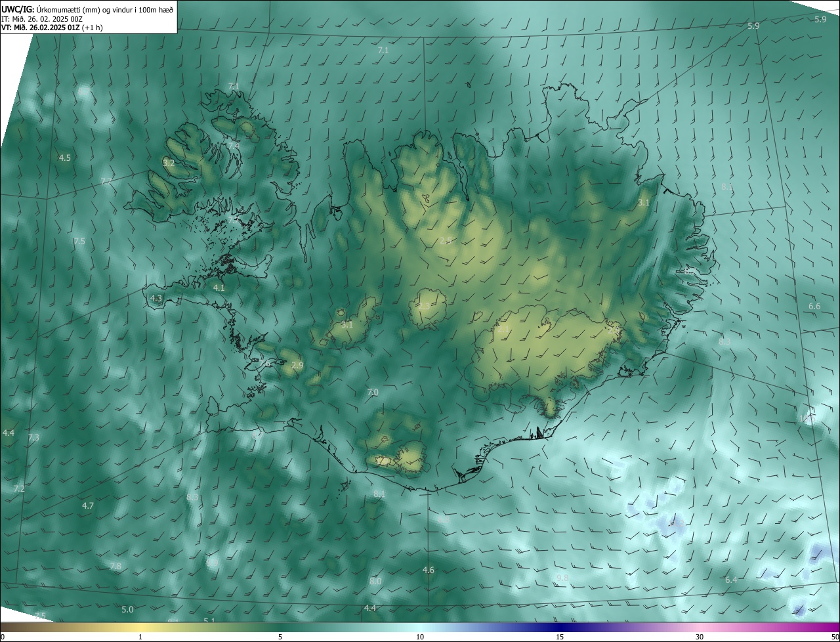Click the 50 tick on the color scale
Viewport: 840px width, 642px height.
tap(835, 637)
